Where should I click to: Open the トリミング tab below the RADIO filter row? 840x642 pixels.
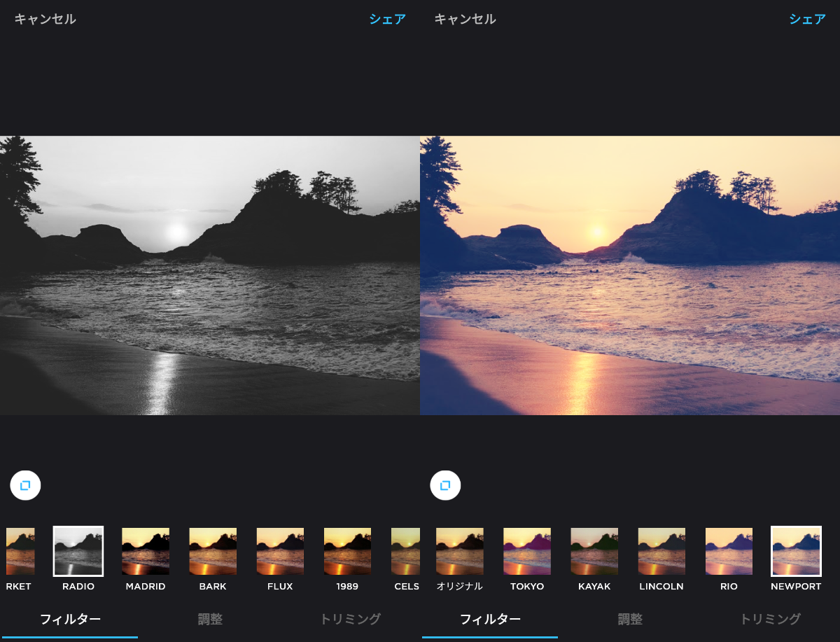350,620
